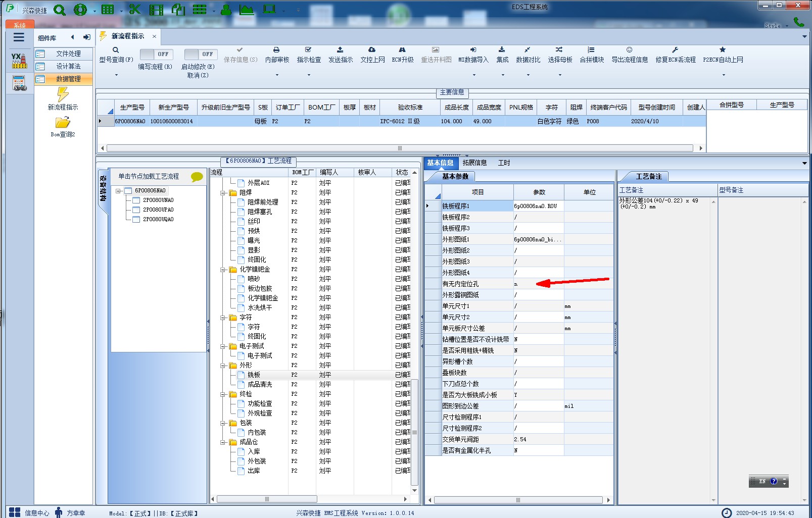The width and height of the screenshot is (812, 518).
Task: Toggle the 启动修改(E) OFF switch
Action: [x=200, y=54]
